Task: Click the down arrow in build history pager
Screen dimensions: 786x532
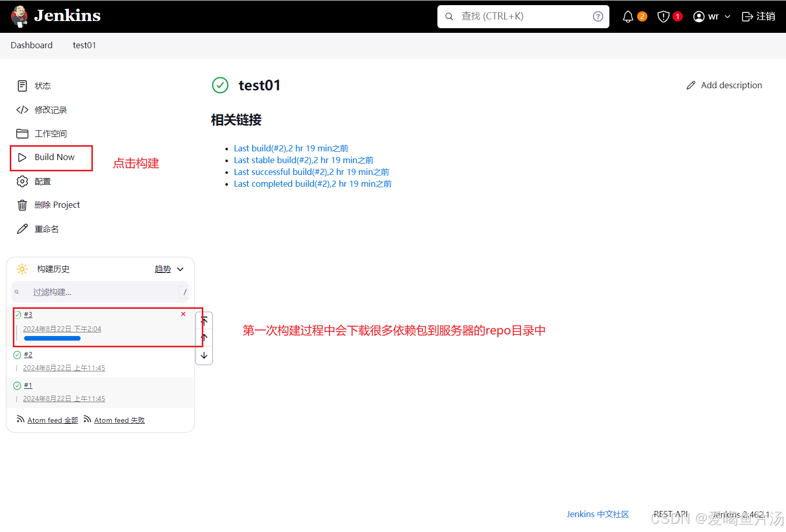Action: click(x=204, y=355)
